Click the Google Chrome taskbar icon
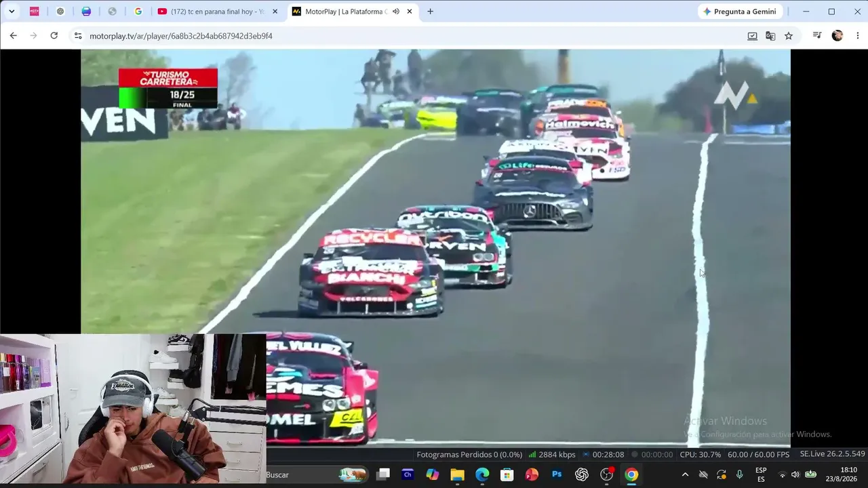This screenshot has width=868, height=488. 631,474
